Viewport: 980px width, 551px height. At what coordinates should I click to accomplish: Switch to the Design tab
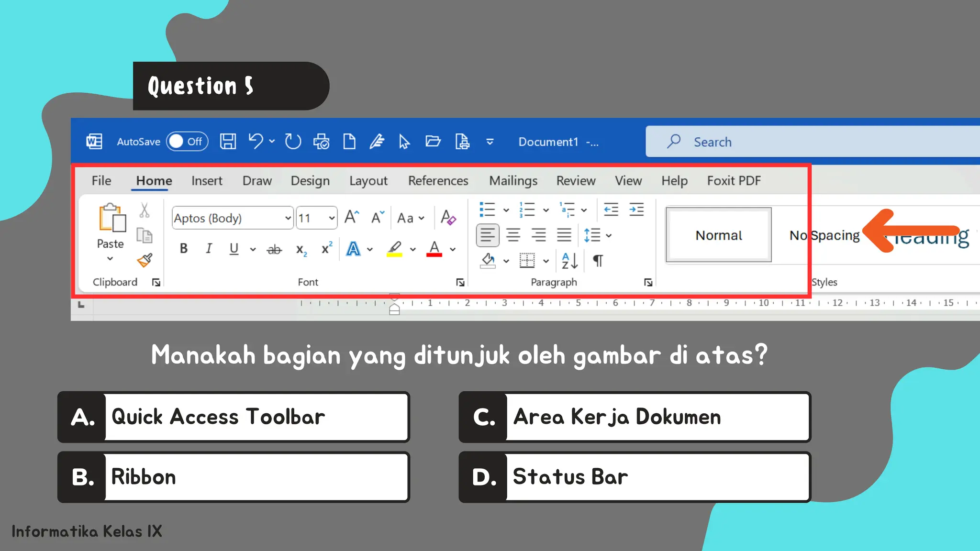point(310,181)
